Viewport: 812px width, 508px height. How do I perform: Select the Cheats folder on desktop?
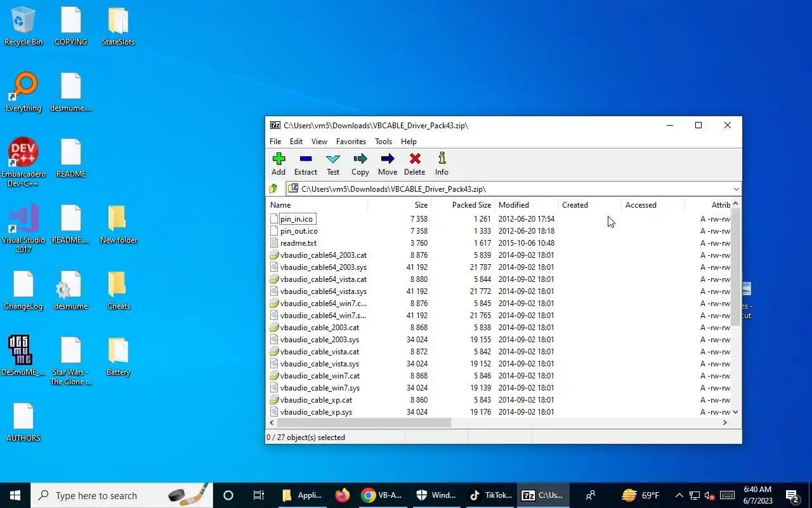[118, 291]
